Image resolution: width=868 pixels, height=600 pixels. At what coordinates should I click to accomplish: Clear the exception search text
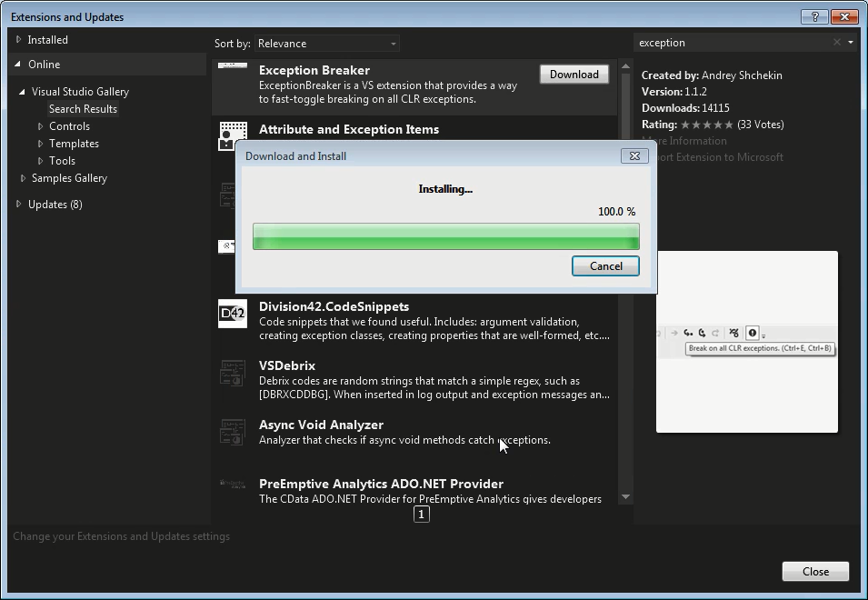pos(836,43)
